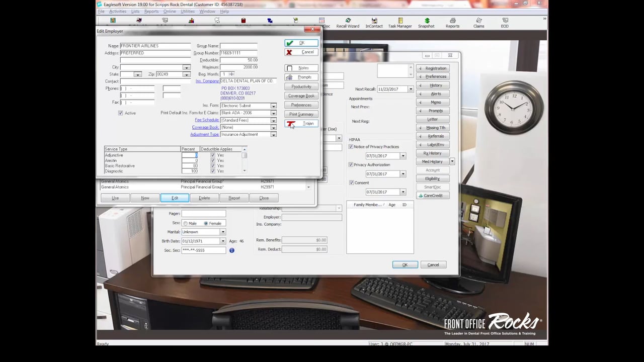644x362 pixels.
Task: Open the EOD toolbar icon
Action: 504,23
